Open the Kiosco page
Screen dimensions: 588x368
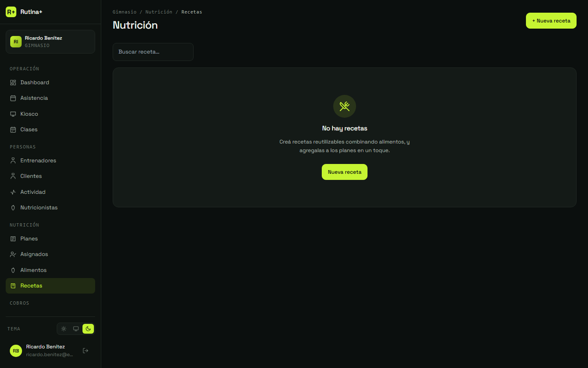point(50,114)
